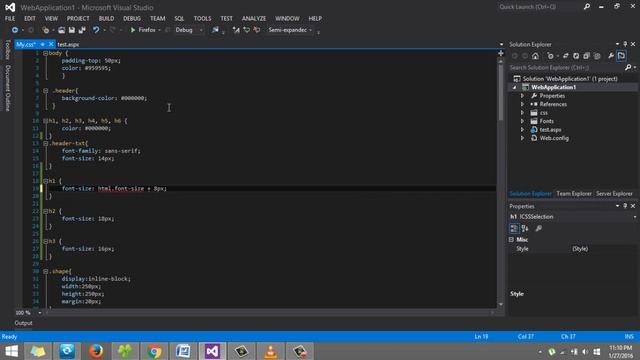Click the Quick Launch search box

tap(540, 7)
